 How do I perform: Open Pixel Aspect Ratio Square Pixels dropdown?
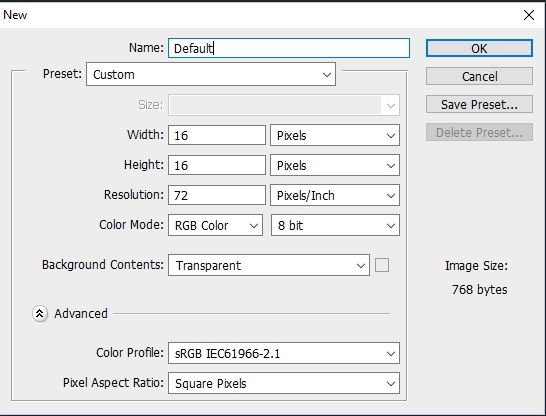pyautogui.click(x=284, y=383)
